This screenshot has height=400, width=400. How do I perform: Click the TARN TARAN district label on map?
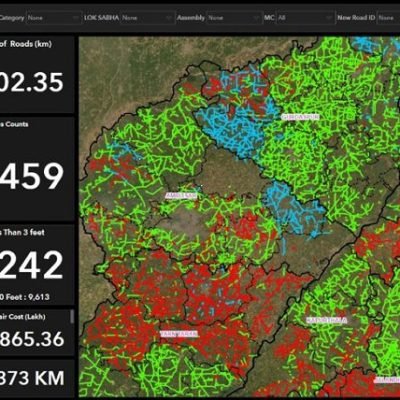[x=179, y=334]
